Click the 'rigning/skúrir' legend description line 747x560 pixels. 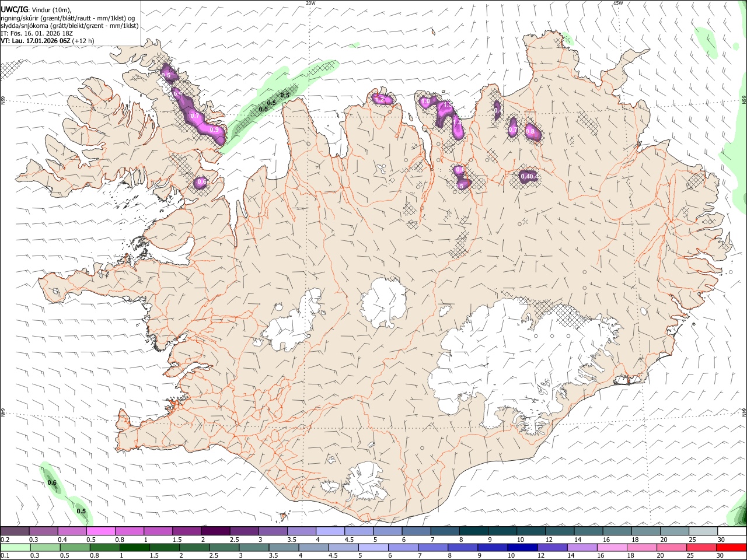[69, 17]
